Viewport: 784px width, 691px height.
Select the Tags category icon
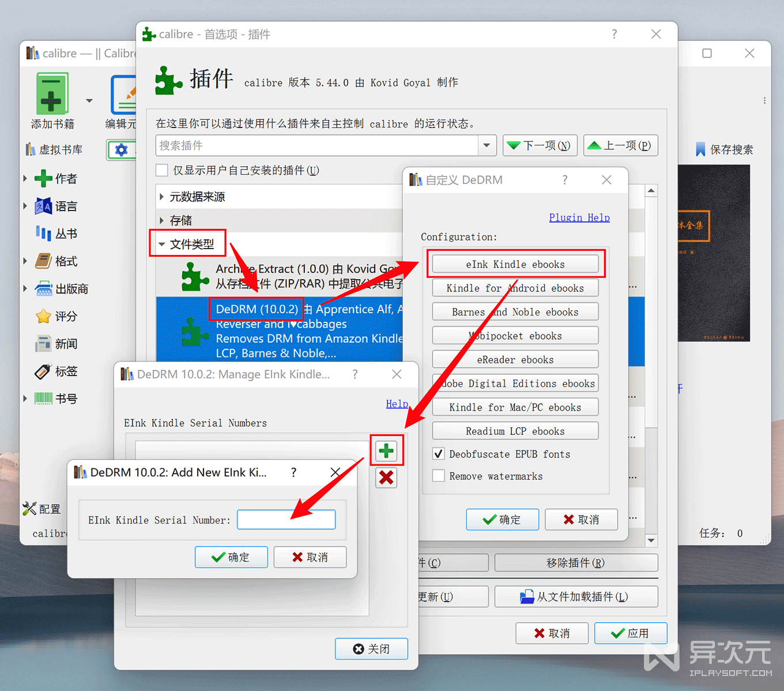coord(43,371)
